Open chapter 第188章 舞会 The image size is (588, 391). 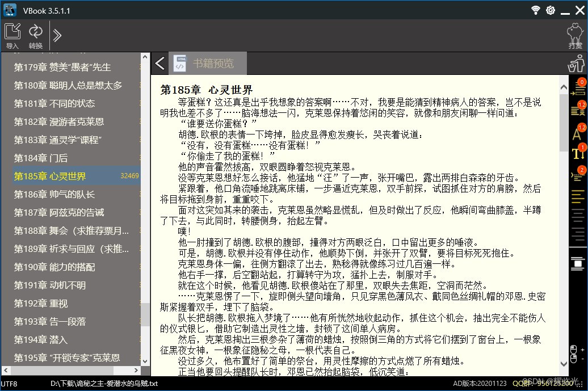pos(71,231)
